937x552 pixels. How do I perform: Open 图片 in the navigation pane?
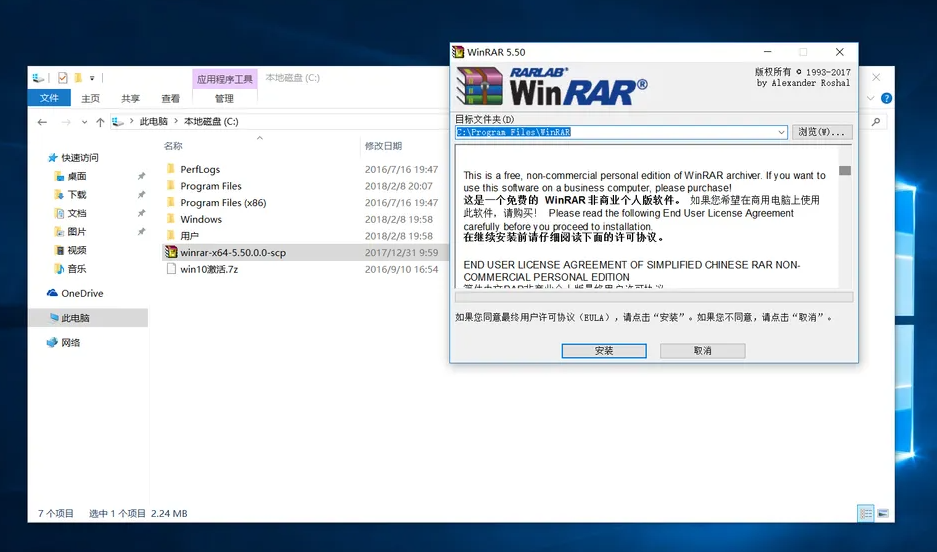(x=77, y=232)
